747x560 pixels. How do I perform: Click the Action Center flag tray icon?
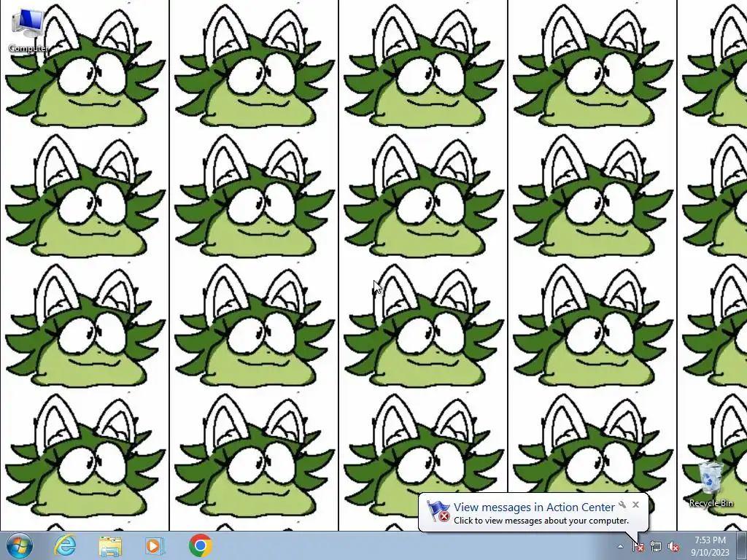pos(638,547)
